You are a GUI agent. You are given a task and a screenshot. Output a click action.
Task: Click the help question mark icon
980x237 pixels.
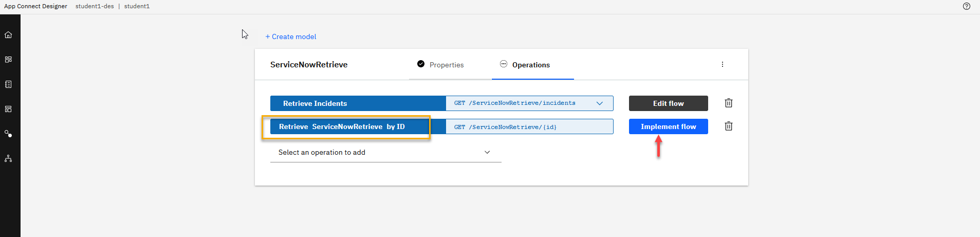coord(966,6)
